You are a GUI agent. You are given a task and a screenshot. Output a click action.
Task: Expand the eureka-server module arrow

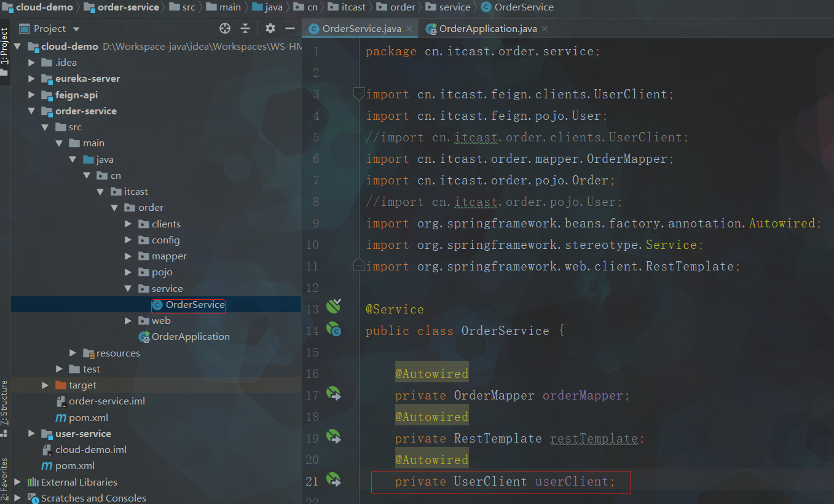[x=32, y=79]
